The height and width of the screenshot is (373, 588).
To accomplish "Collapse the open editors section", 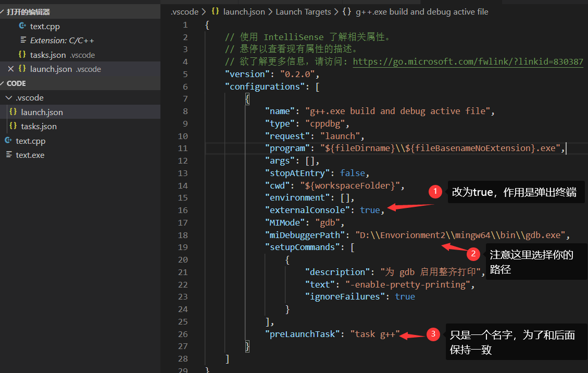I will [x=2, y=12].
